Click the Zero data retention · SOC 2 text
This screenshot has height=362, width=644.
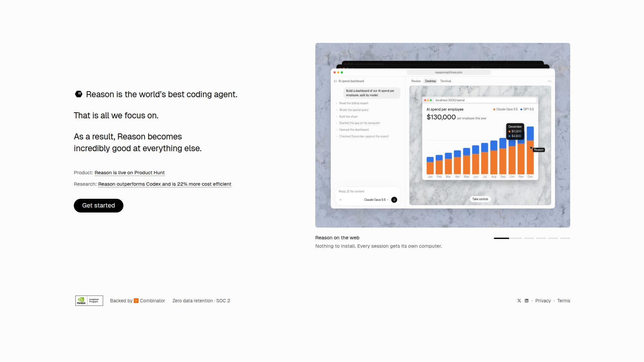(201, 301)
